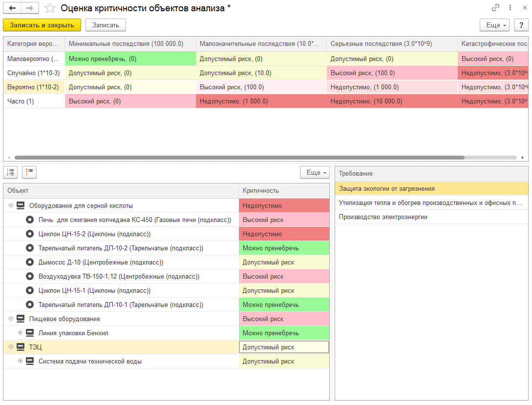
Task: Click Категория вероятности column header
Action: point(34,44)
